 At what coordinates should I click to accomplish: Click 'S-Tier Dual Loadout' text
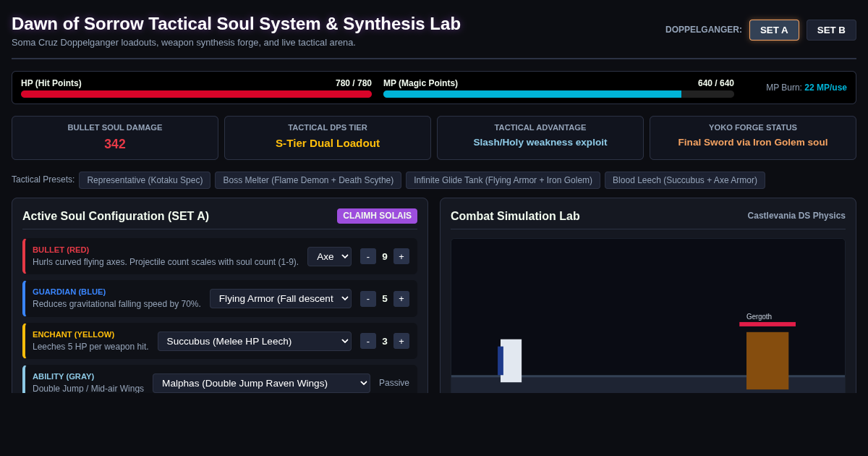click(x=328, y=143)
